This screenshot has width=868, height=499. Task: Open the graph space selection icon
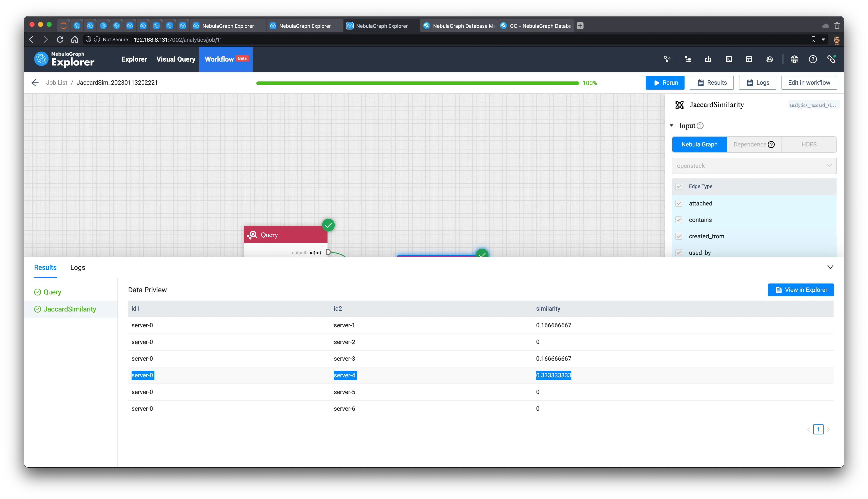[x=667, y=59]
